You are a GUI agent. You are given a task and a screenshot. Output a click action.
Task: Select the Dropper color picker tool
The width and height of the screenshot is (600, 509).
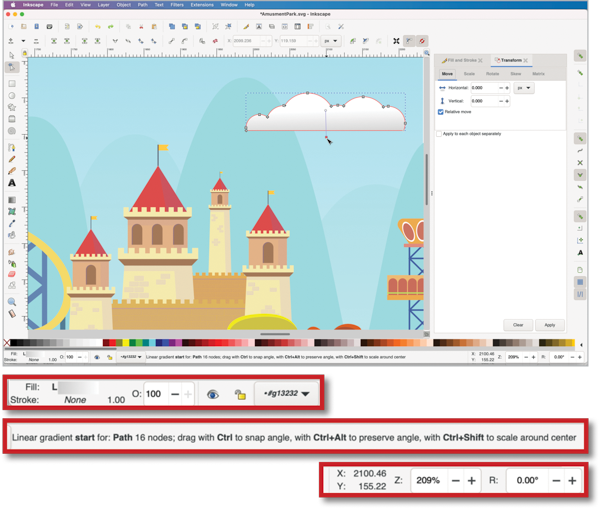point(12,223)
